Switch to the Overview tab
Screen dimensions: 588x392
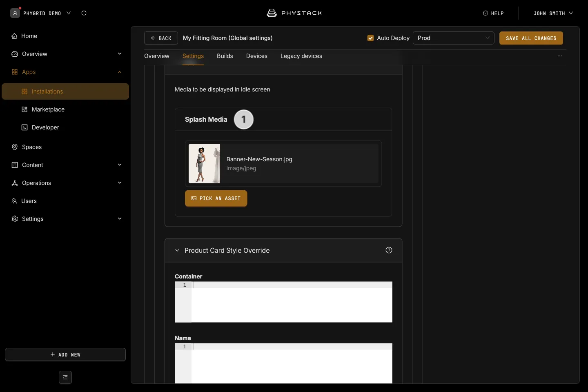click(x=157, y=56)
